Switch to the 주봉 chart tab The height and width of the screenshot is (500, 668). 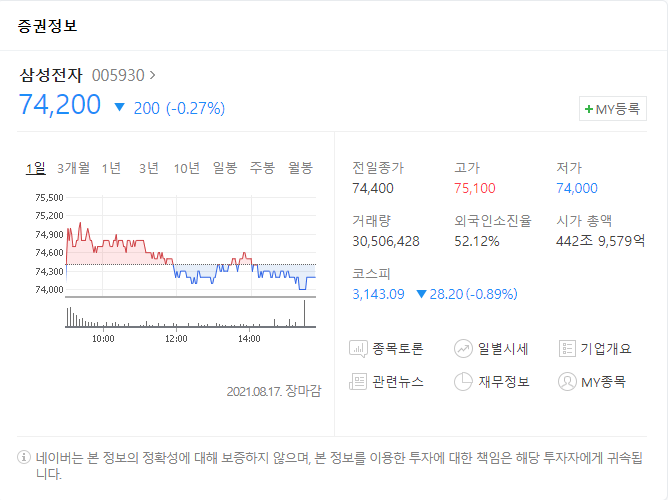click(x=262, y=168)
